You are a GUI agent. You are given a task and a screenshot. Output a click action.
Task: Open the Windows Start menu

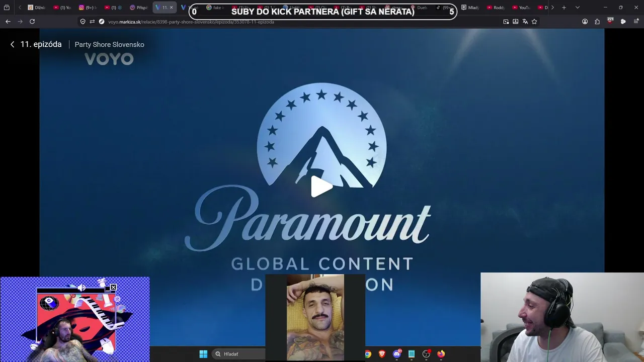(x=203, y=354)
